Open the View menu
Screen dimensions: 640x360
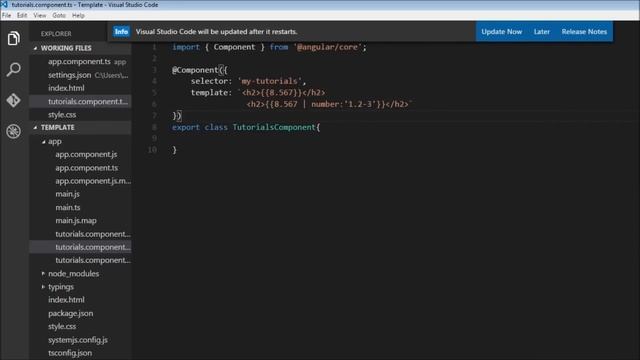(40, 16)
